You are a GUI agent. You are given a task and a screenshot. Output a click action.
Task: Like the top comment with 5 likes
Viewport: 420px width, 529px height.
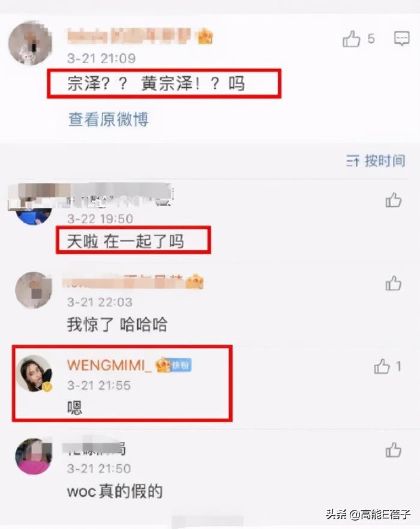[352, 39]
